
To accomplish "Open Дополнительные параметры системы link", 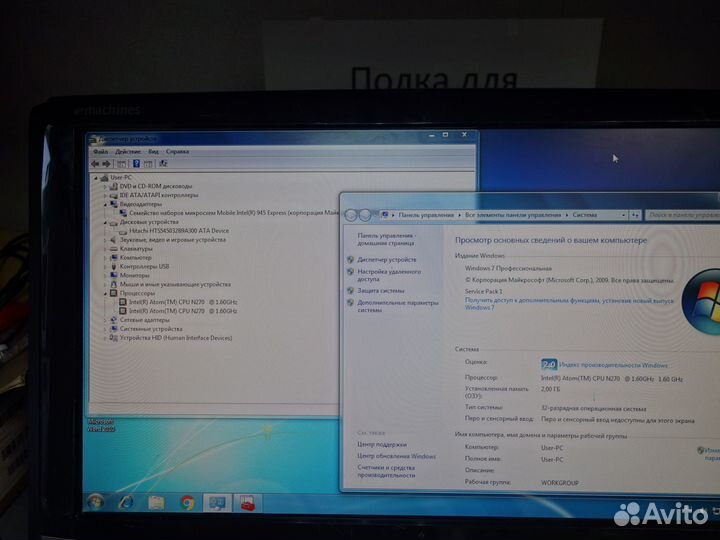I will [398, 307].
